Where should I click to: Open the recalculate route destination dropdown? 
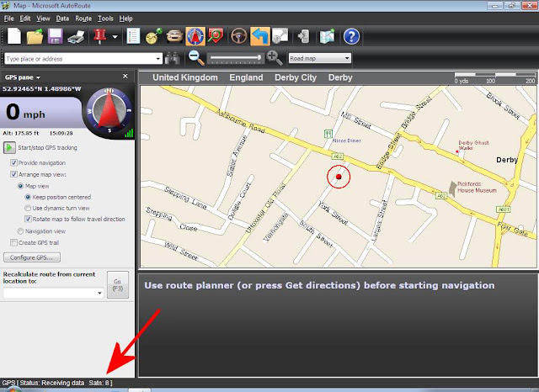[x=99, y=293]
